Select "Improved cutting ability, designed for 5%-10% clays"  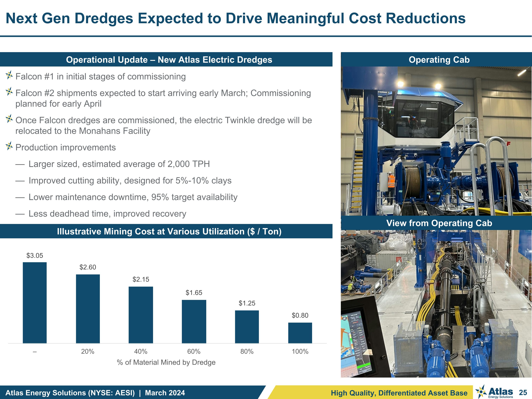coord(130,181)
